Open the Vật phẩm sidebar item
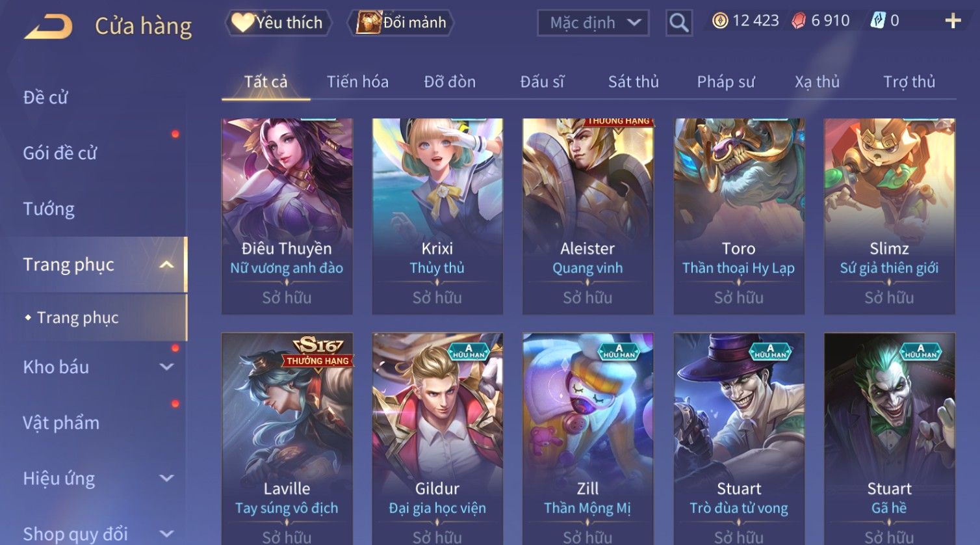Screen dimensions: 980x545 point(61,423)
